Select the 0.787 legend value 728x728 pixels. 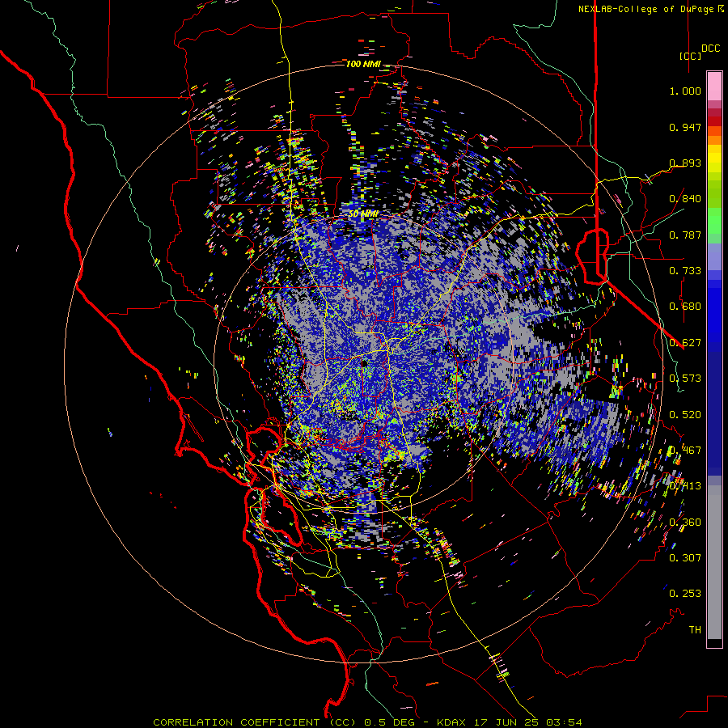[x=685, y=235]
